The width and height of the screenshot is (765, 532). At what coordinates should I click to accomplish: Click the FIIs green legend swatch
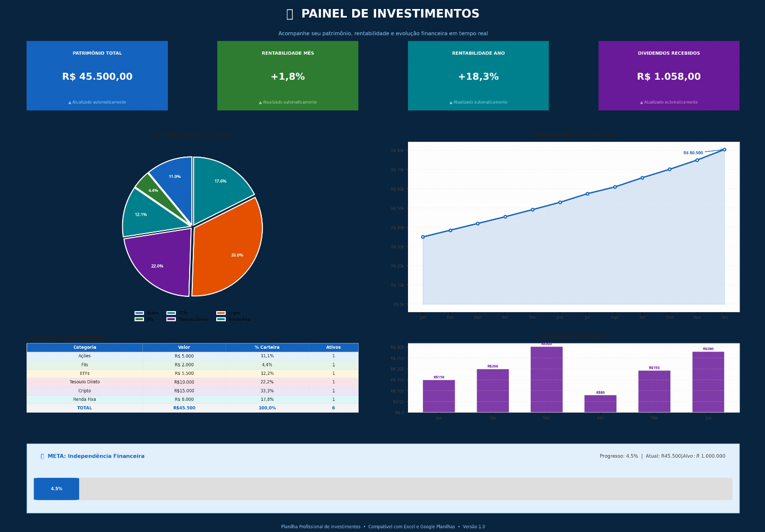pyautogui.click(x=139, y=319)
